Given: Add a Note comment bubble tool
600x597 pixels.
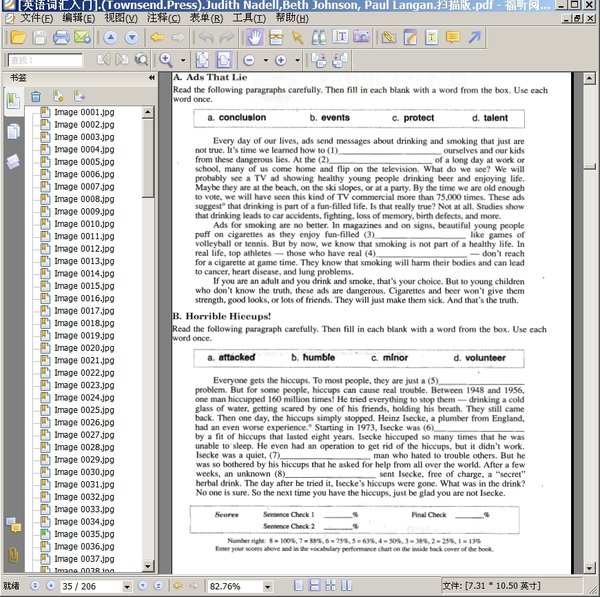Looking at the screenshot, I should coord(453,38).
